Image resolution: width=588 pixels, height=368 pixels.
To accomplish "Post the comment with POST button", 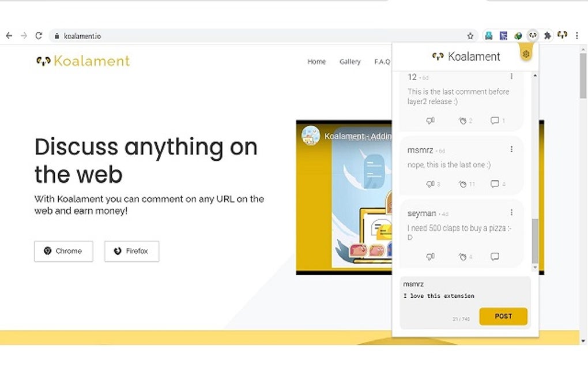I will click(503, 316).
